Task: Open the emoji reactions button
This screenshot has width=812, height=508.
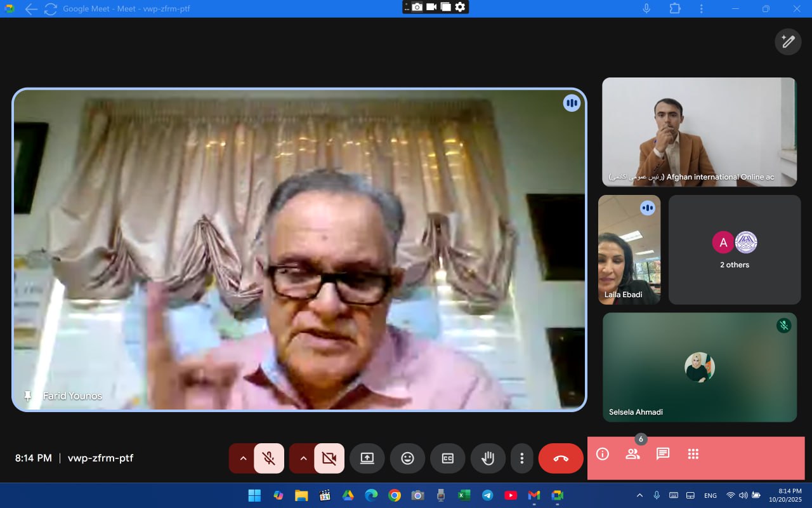Action: [407, 458]
